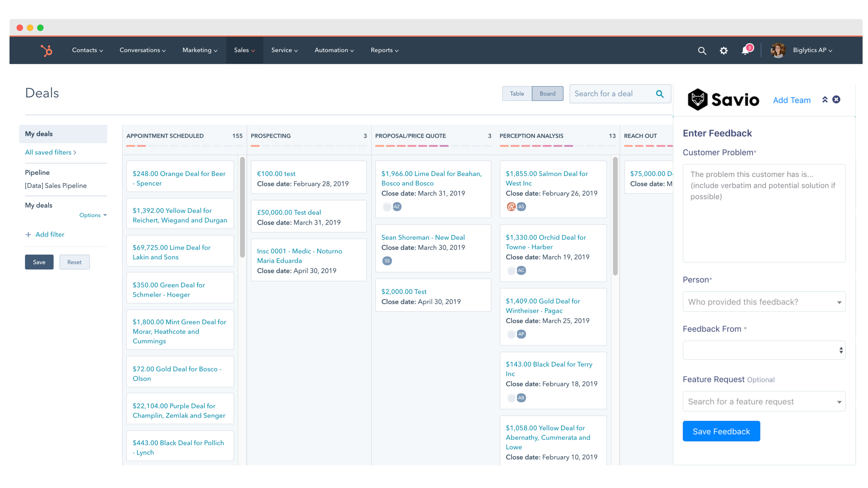
Task: Click the Appointment Scheduled column scrollbar
Action: click(242, 207)
